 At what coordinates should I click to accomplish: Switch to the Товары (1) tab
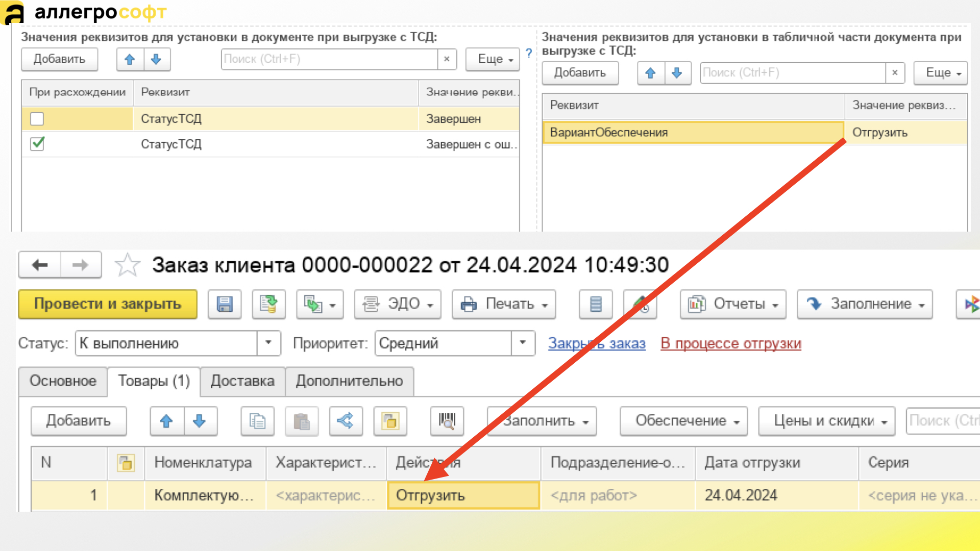[154, 381]
